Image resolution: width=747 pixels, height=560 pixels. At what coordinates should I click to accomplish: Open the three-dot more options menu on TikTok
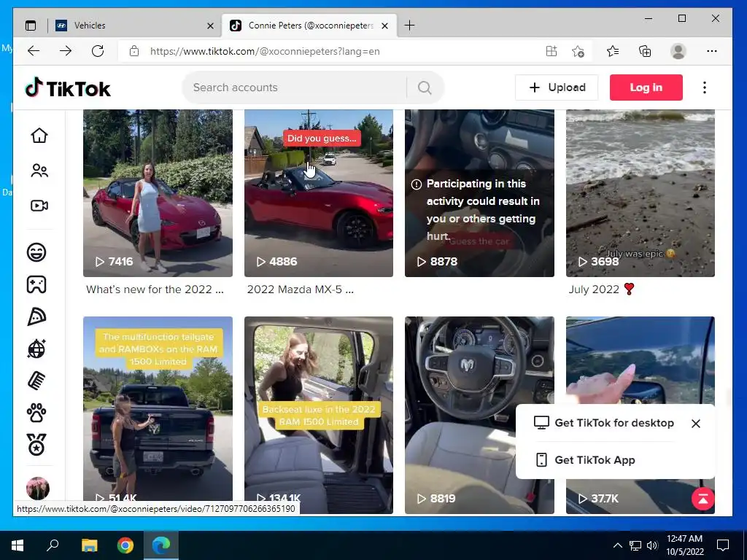tap(705, 87)
